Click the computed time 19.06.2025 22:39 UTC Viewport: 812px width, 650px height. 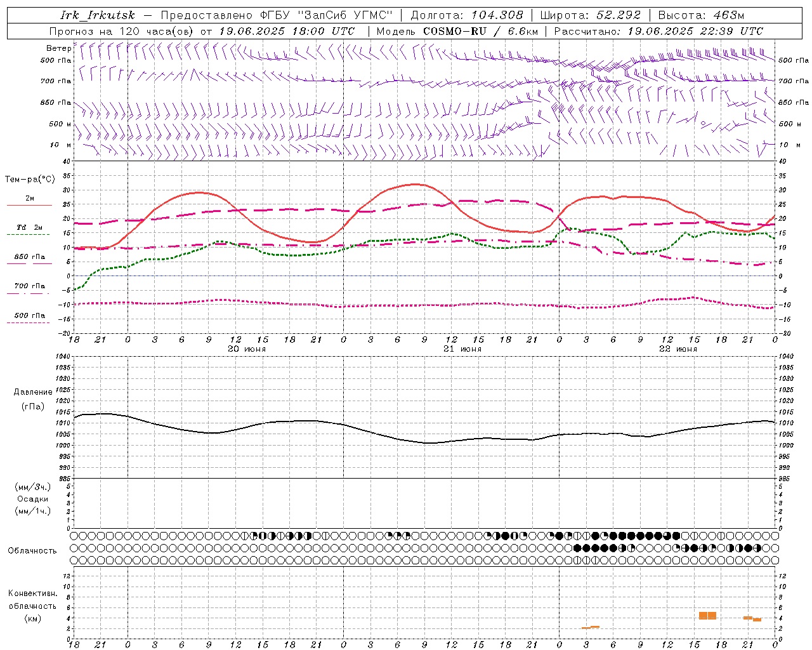tap(695, 31)
